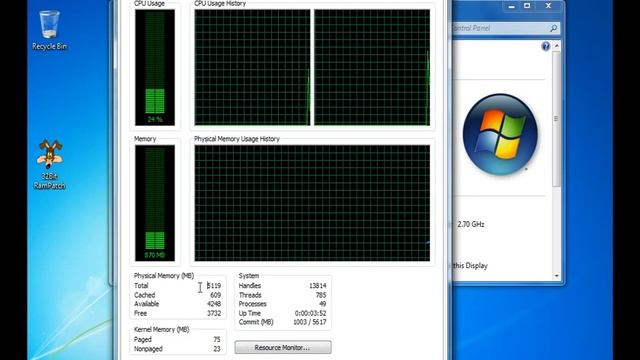Click the Available memory value 4248
The image size is (640, 360).
click(214, 304)
